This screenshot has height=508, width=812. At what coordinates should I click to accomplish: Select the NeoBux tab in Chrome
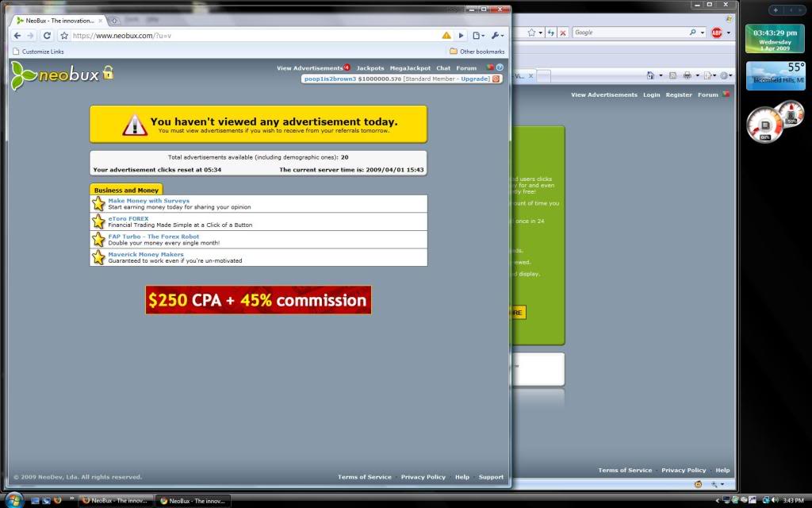point(59,21)
